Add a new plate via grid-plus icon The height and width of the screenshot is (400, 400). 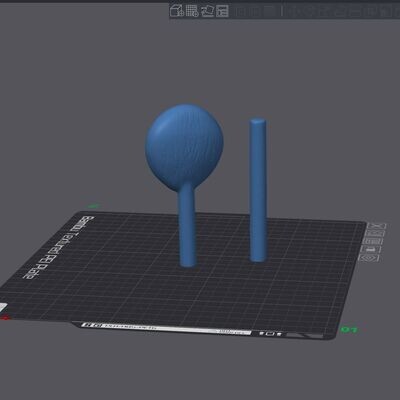192,11
